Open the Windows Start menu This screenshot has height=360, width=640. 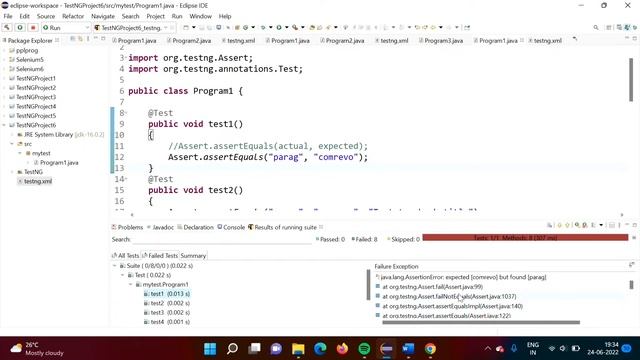pos(210,349)
